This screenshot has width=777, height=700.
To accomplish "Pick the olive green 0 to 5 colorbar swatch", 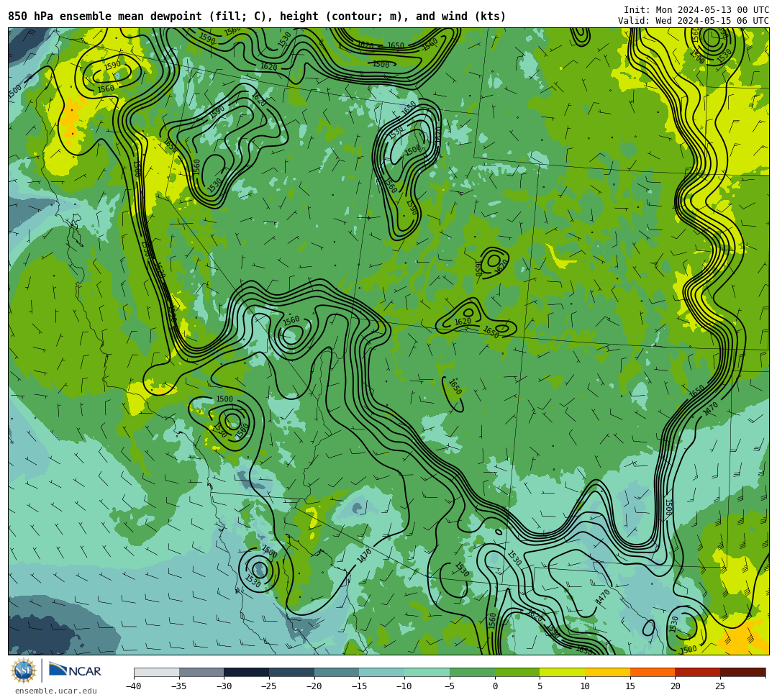I will 517,672.
